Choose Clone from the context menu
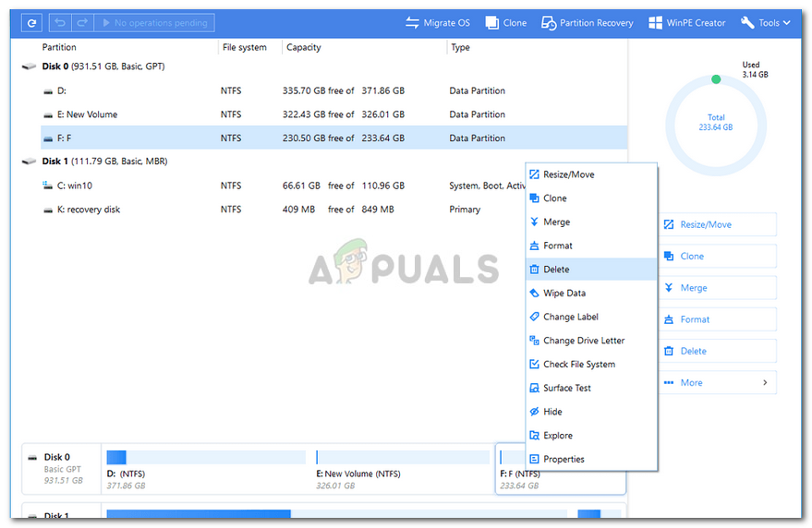This screenshot has height=528, width=812. click(591, 198)
